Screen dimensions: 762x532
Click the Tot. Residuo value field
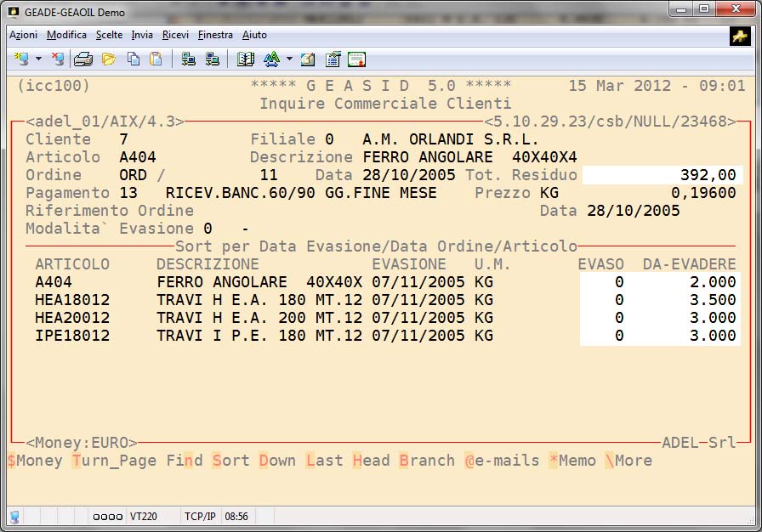662,175
